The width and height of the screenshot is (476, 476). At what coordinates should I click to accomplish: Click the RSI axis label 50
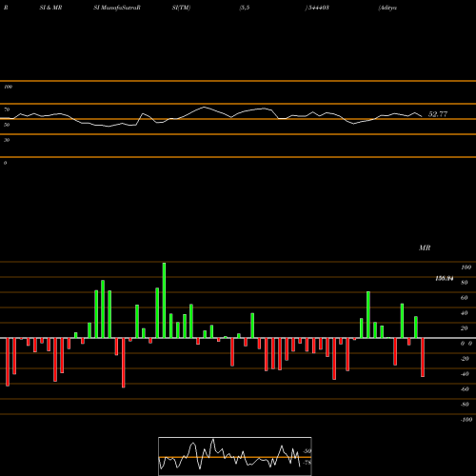[x=7, y=125]
